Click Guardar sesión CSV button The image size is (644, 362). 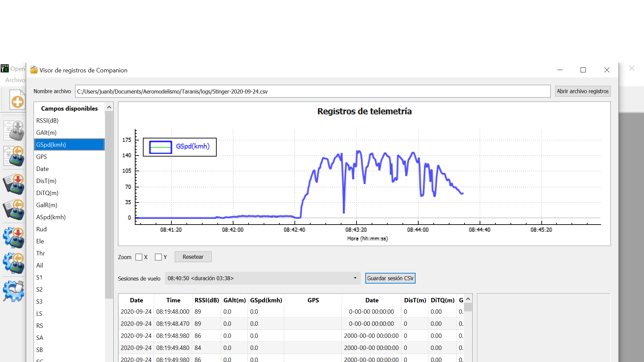click(x=390, y=278)
